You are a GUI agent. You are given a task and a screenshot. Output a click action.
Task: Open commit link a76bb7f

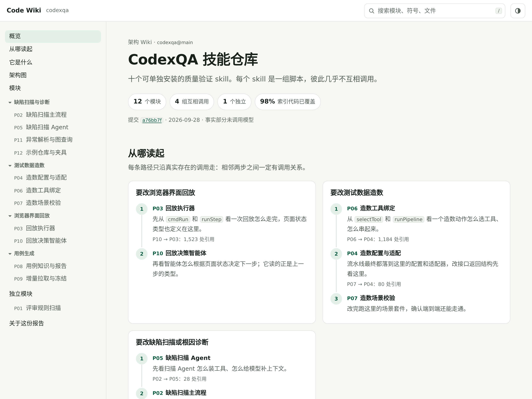152,120
